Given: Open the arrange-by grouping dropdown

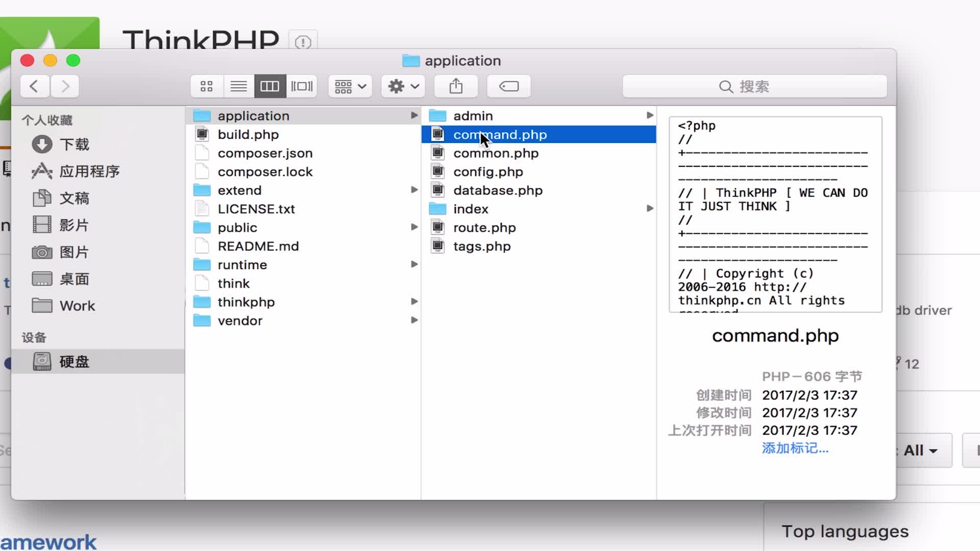Looking at the screenshot, I should (350, 86).
